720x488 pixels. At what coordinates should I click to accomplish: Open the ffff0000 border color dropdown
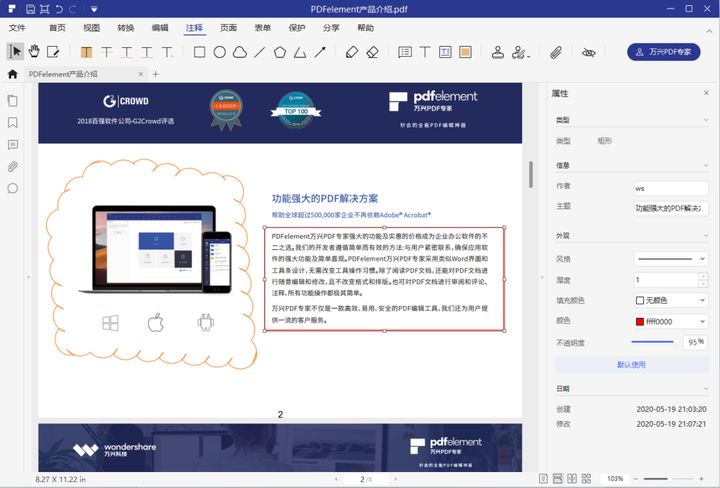pyautogui.click(x=671, y=321)
